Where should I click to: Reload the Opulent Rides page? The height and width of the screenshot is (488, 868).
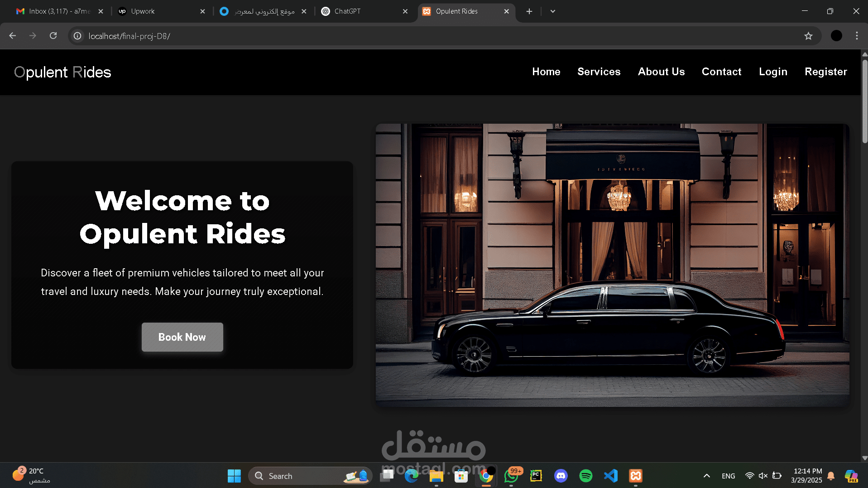(53, 36)
